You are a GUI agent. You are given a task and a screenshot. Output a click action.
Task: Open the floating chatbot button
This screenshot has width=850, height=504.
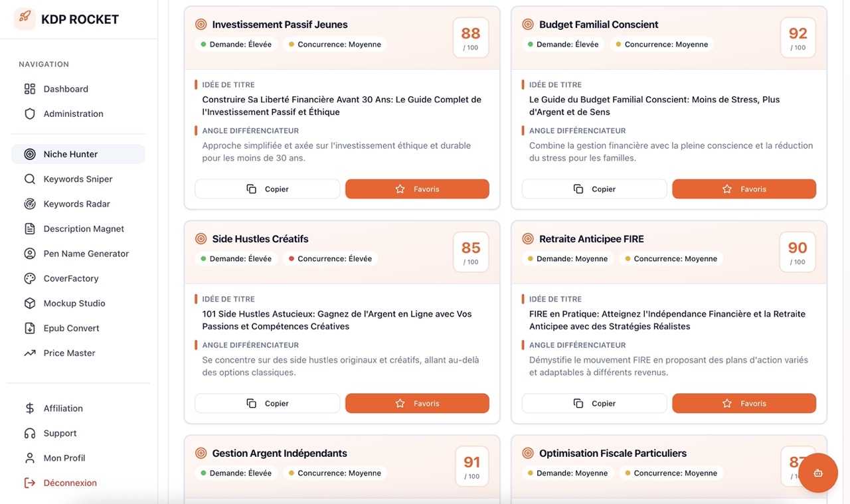[x=817, y=473]
